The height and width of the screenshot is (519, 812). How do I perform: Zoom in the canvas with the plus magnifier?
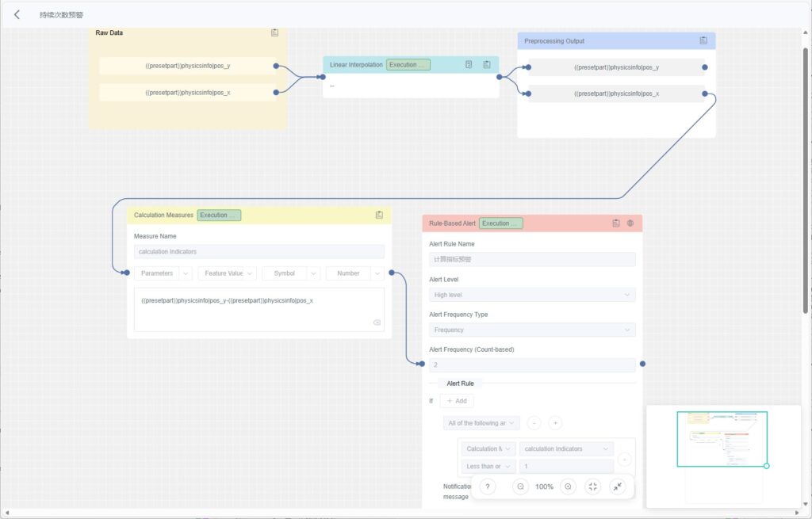568,487
